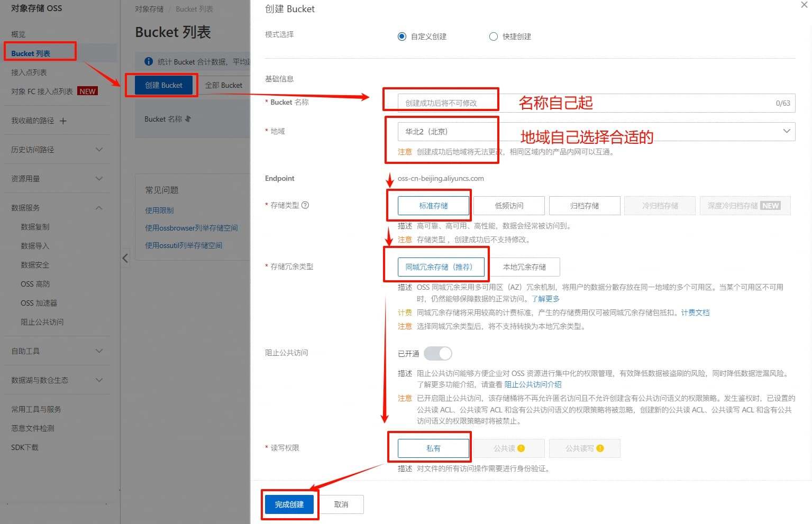Screen dimensions: 812x524
Task: Click the plus icon beside 我收藏的路径
Action: point(63,121)
